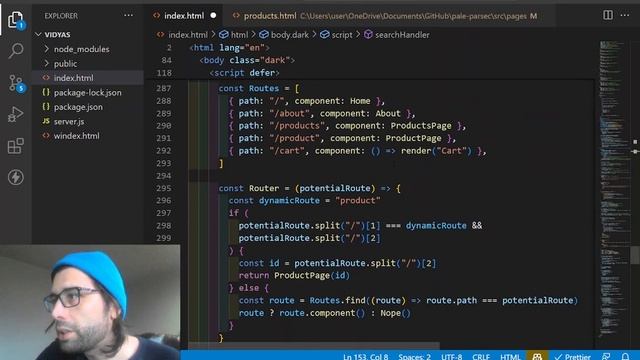Click Prettier status bar item

(x=572, y=357)
